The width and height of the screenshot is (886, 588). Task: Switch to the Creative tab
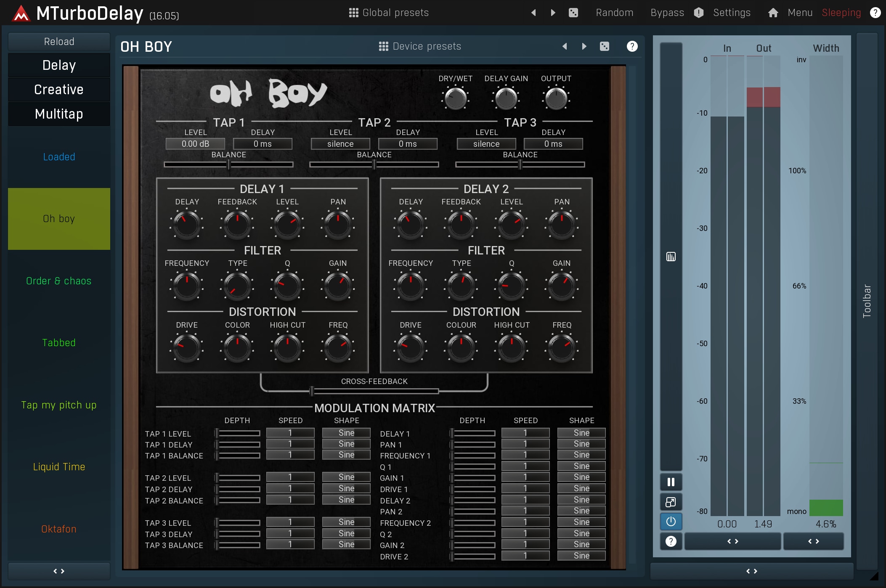(x=59, y=90)
